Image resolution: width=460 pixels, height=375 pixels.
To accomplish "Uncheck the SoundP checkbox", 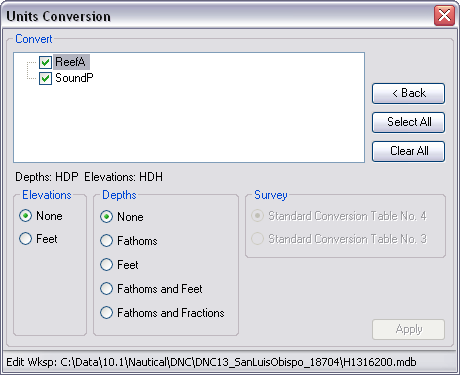I will 45,78.
